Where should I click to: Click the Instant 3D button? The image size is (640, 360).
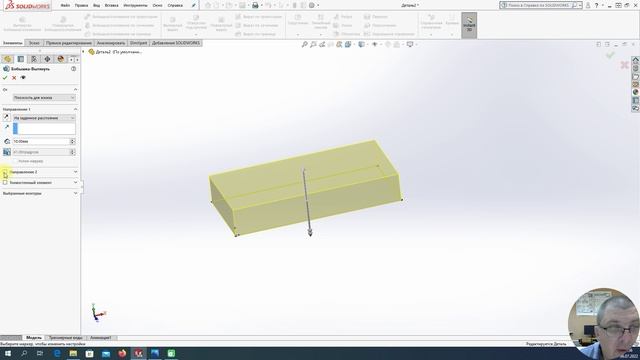tap(469, 25)
